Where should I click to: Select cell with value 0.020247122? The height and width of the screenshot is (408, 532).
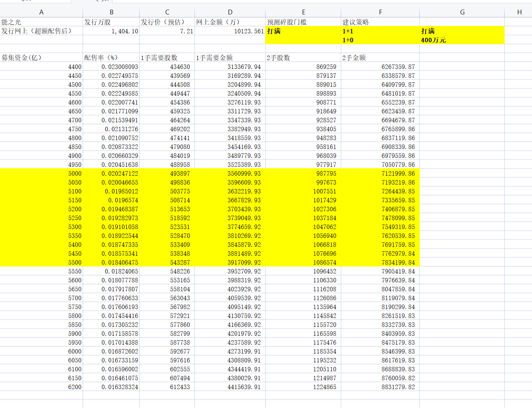pos(111,173)
